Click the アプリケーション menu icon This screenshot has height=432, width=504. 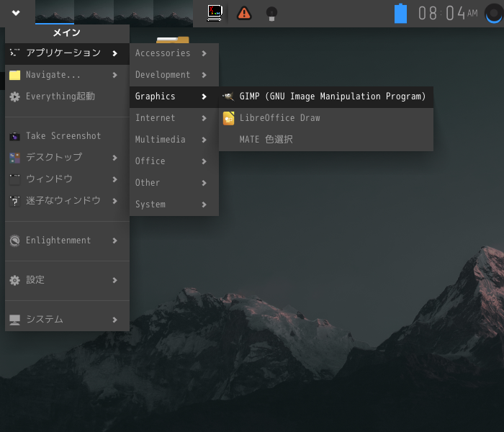(14, 53)
